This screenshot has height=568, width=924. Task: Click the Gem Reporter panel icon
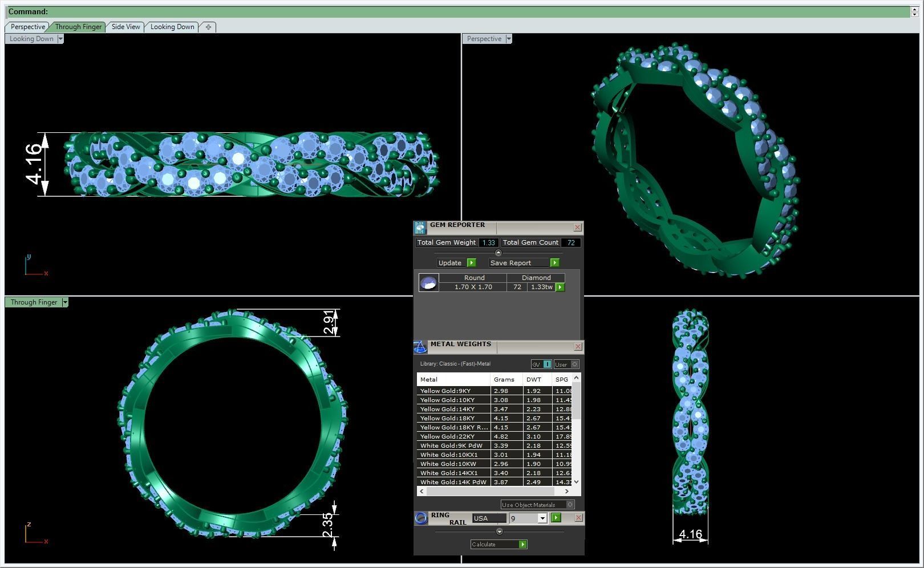420,228
